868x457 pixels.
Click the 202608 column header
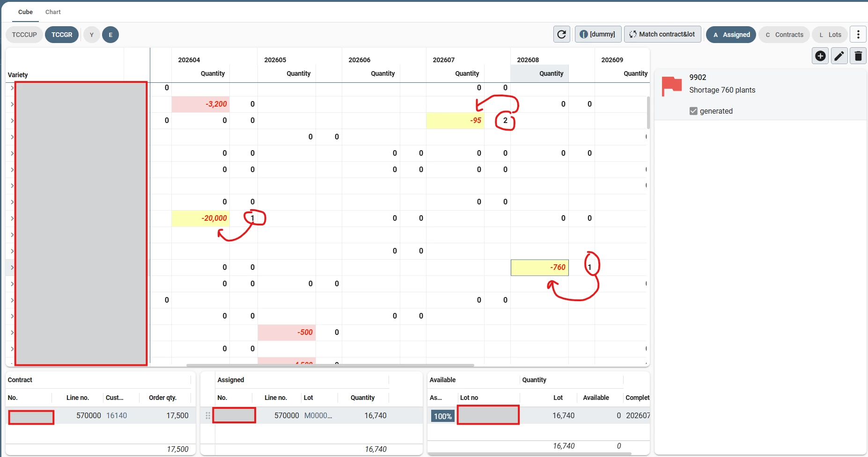528,60
